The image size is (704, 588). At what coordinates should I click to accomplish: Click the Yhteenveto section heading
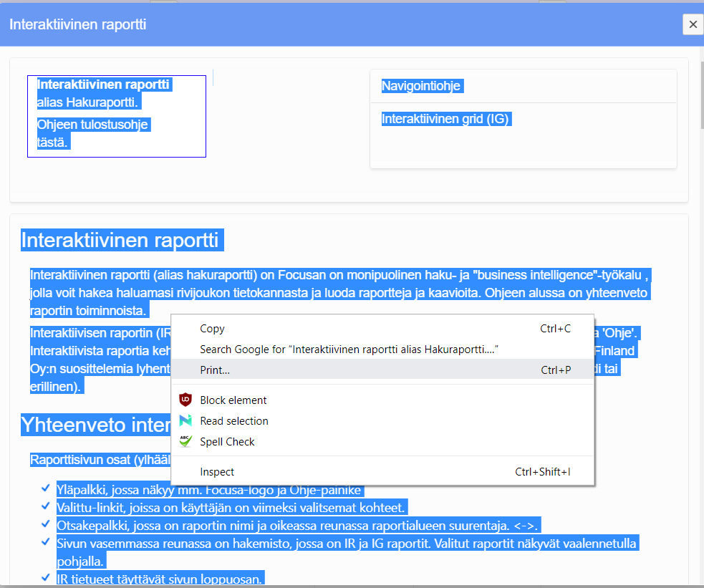click(95, 425)
